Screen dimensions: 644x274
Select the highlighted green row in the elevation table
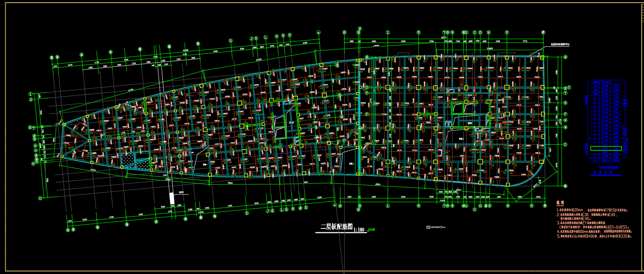(x=606, y=148)
